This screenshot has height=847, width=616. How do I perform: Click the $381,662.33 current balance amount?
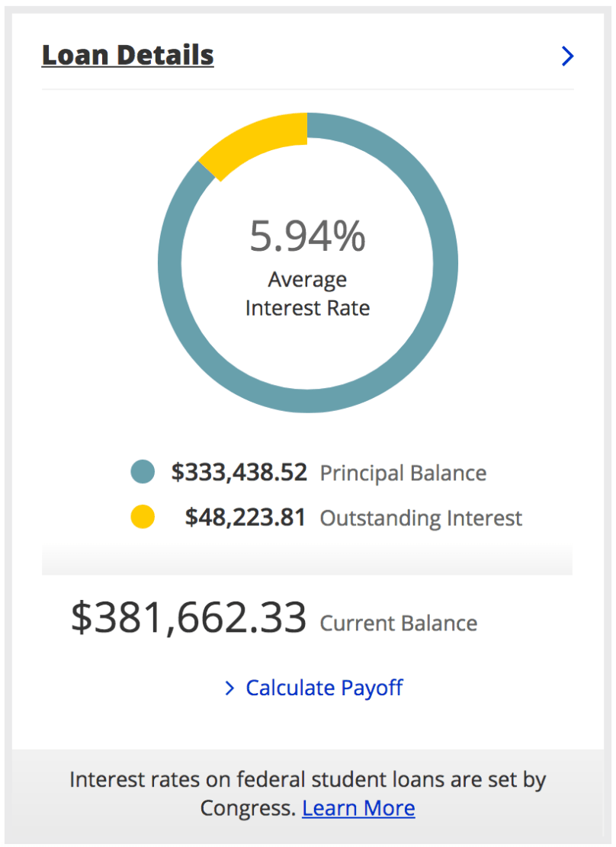coord(189,618)
